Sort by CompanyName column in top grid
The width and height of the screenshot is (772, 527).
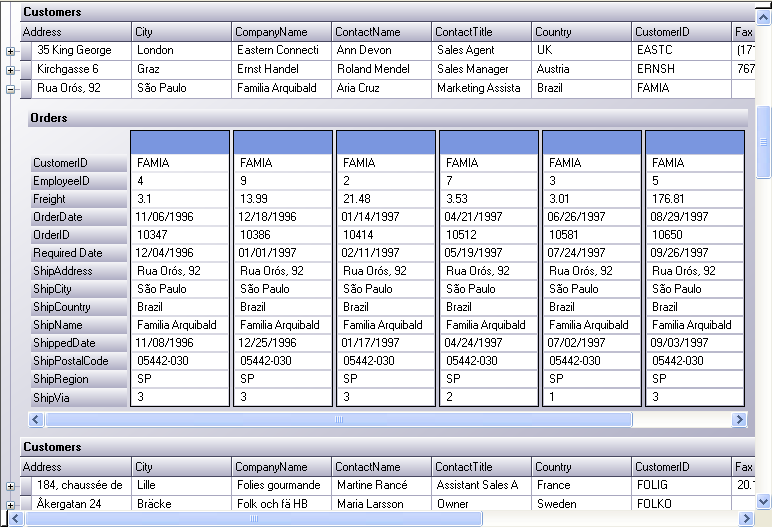tap(281, 32)
